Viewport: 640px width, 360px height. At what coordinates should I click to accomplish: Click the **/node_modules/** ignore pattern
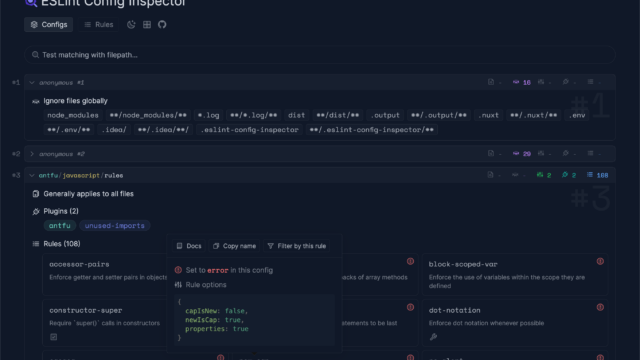pos(148,115)
